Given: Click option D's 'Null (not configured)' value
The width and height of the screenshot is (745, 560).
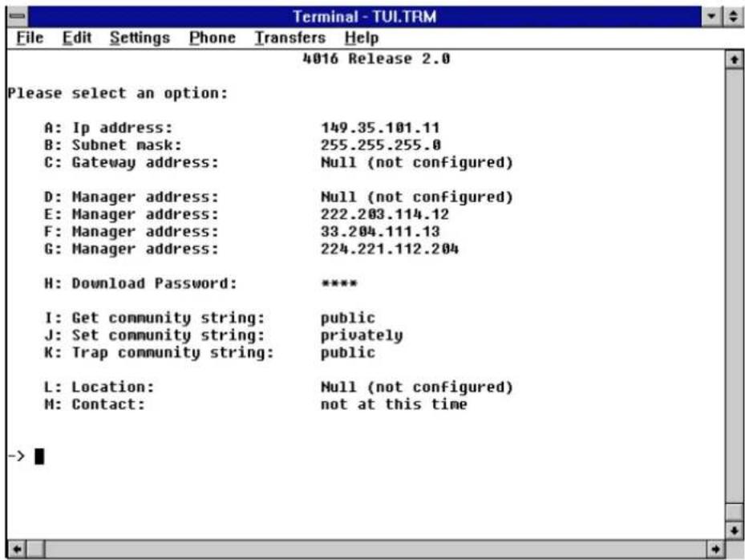Looking at the screenshot, I should tap(417, 197).
